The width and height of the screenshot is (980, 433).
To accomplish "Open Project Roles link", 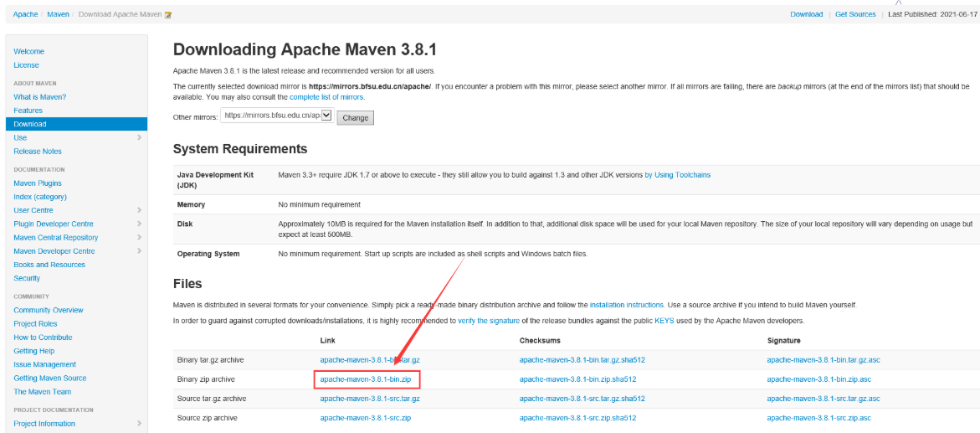I will (36, 324).
